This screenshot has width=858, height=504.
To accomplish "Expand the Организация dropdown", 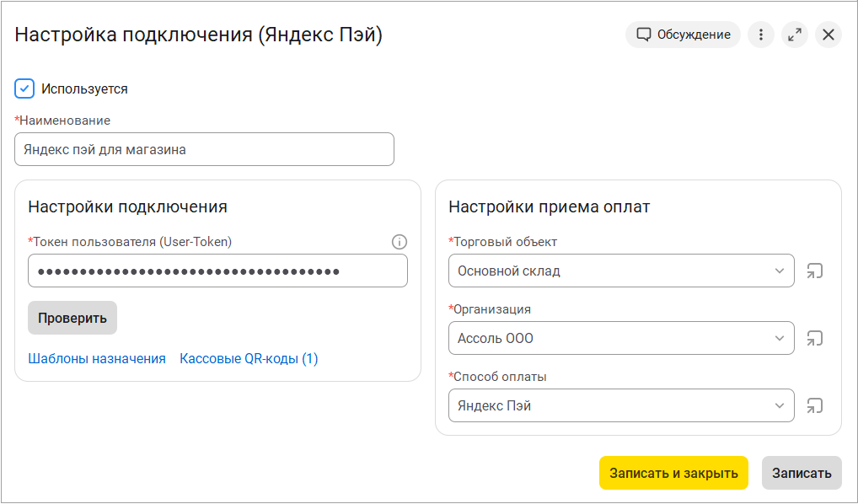I will (780, 338).
